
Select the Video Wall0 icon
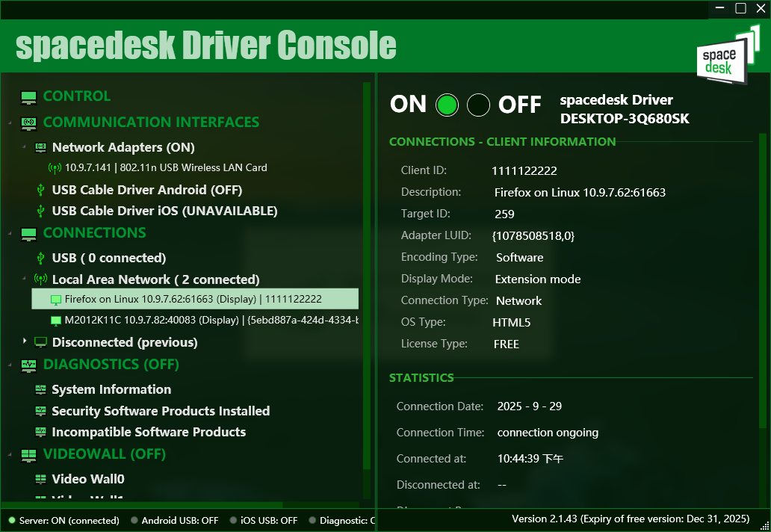[39, 479]
